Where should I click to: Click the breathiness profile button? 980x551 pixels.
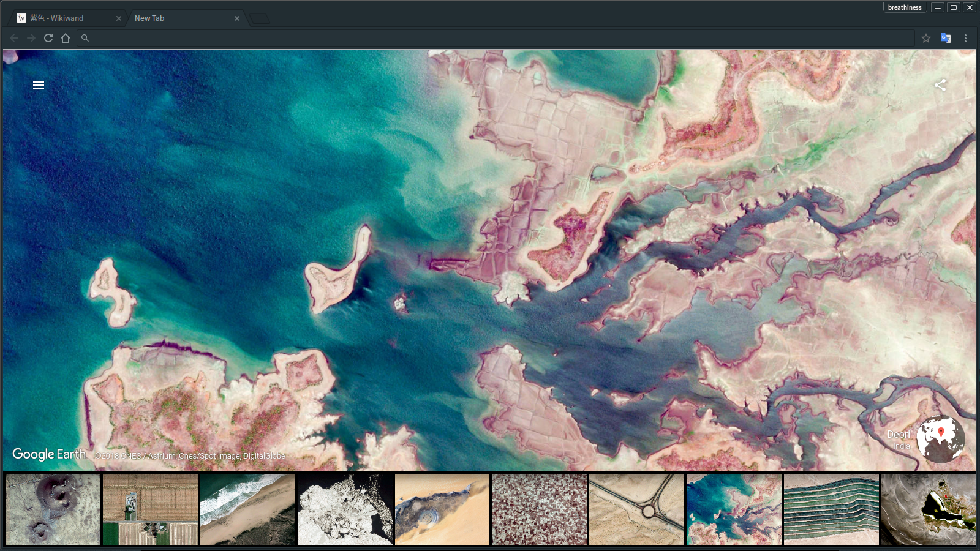point(905,7)
